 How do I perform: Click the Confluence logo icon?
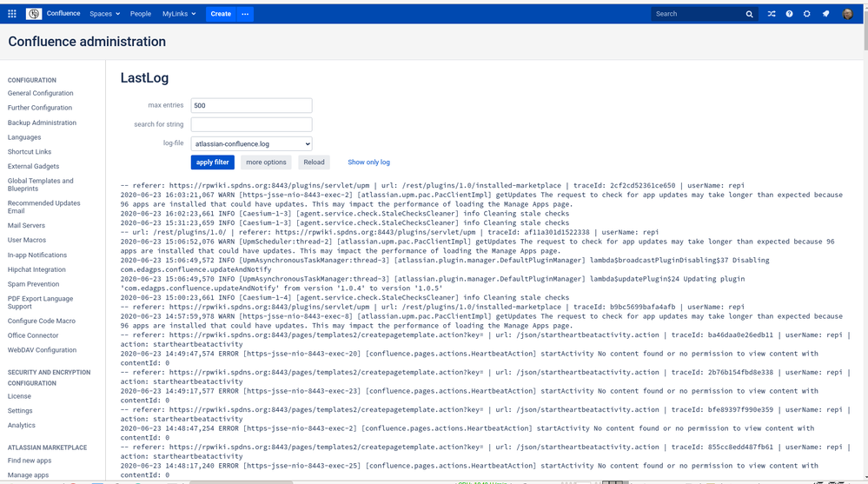click(x=34, y=14)
